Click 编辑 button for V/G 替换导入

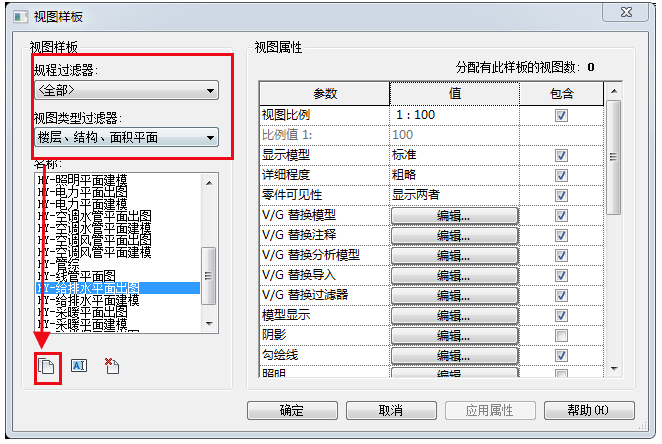point(454,276)
